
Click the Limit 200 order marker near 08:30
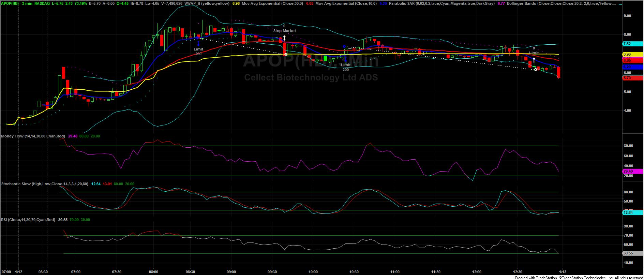point(198,51)
